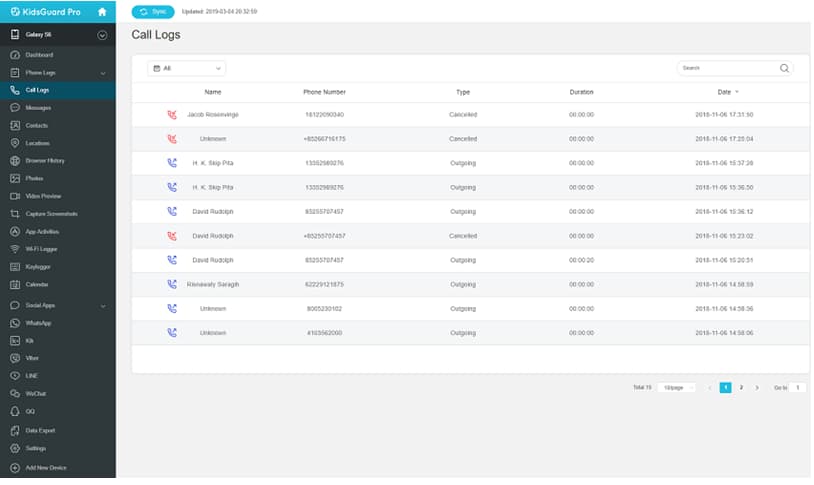
Task: Open Capture Screenshots in sidebar
Action: pyautogui.click(x=50, y=214)
